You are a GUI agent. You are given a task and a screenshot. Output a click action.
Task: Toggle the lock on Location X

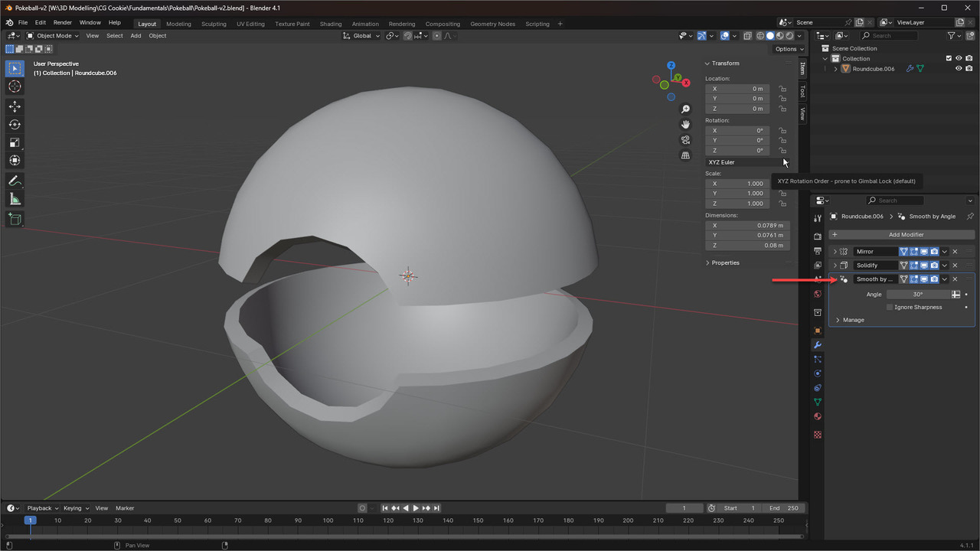tap(782, 89)
